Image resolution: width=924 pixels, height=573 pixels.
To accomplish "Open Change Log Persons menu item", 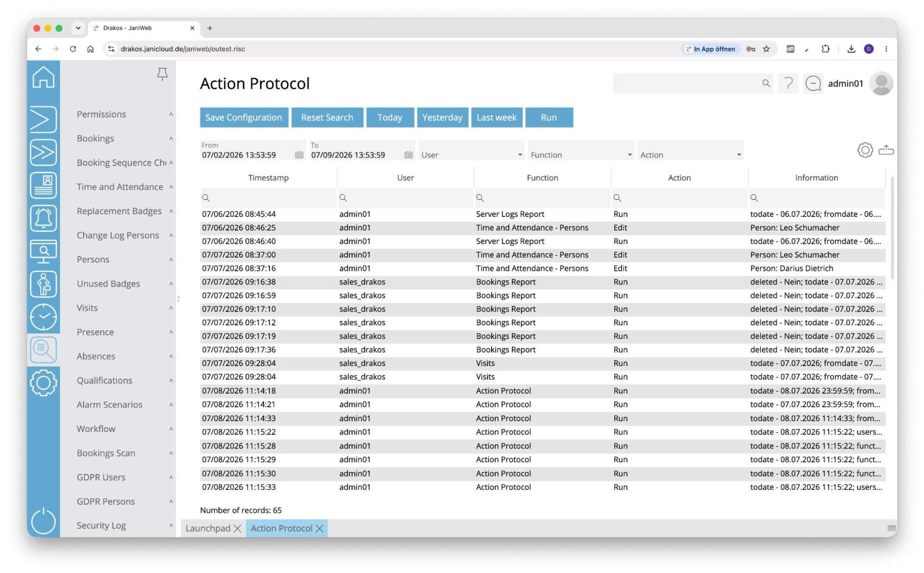I will tap(118, 236).
